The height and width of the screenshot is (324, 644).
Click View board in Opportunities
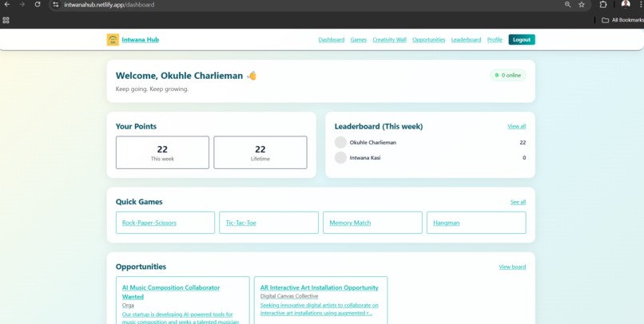(512, 267)
